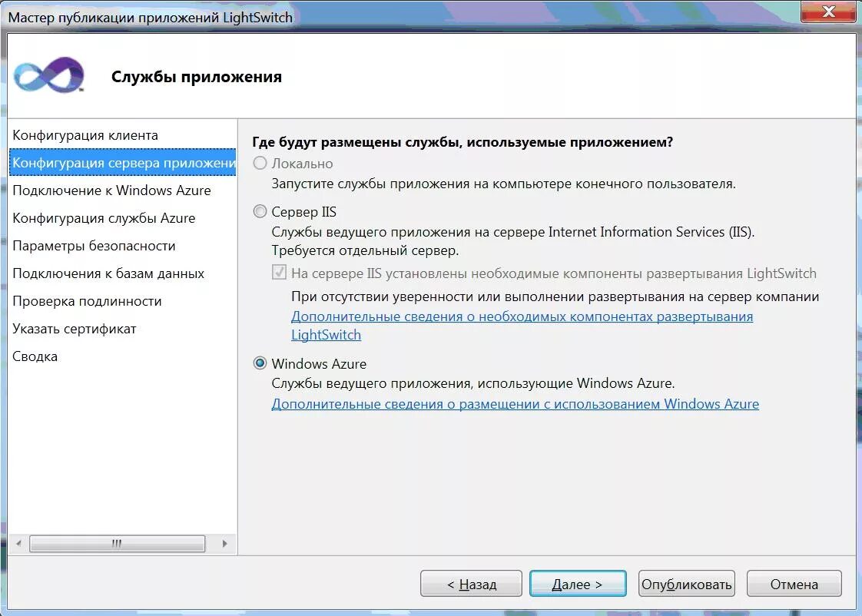The image size is (862, 616).
Task: Select the Windows Azure radio button
Action: coord(260,363)
